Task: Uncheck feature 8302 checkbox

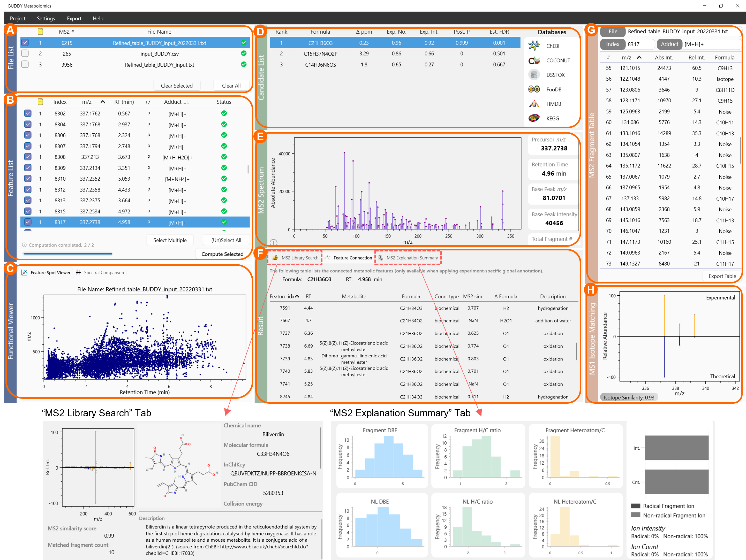Action: pos(28,114)
